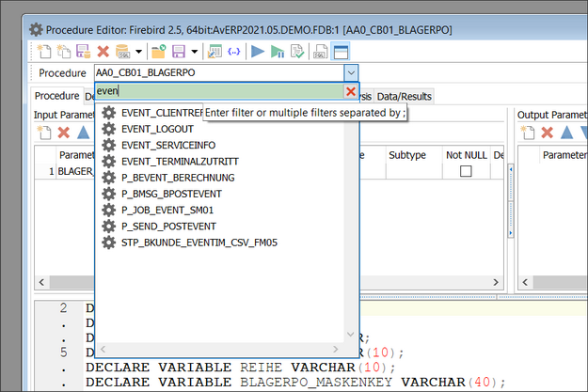Select EVENT_LOGOUT from the list
Screen dimensions: 588x392
click(157, 129)
